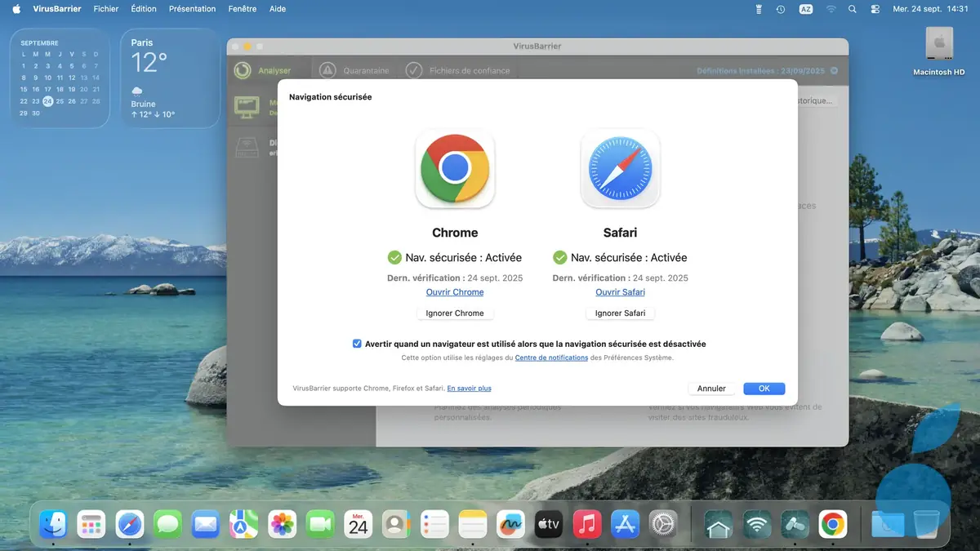Screen dimensions: 980x551
Task: Open definitions update via gear icon near 23/09/2025
Action: pos(834,71)
